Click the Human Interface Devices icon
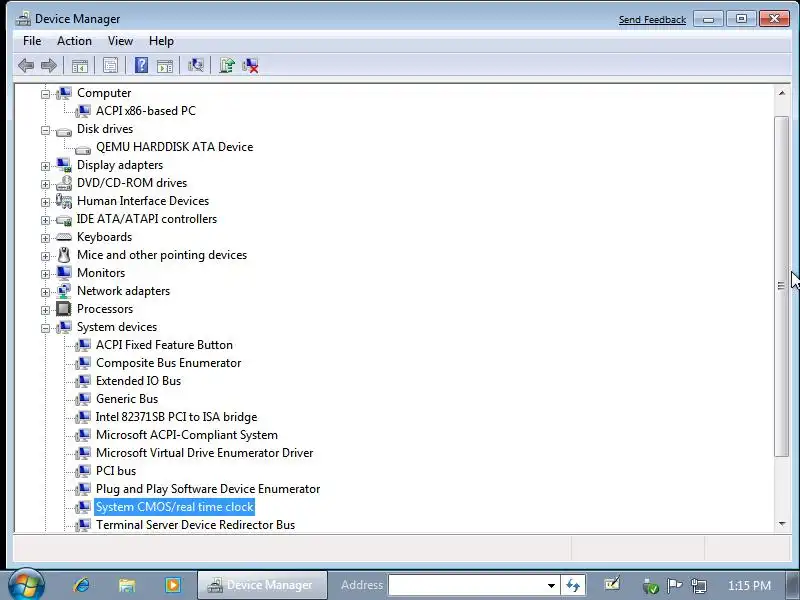The height and width of the screenshot is (600, 800). [x=64, y=201]
